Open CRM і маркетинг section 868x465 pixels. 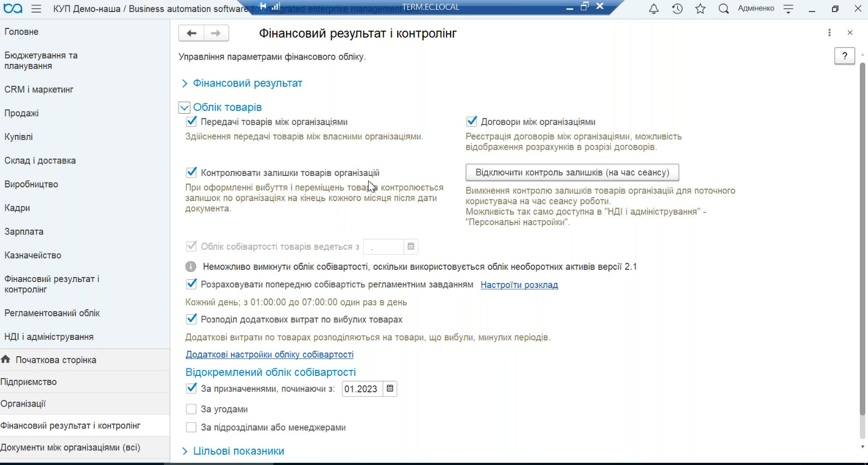point(39,90)
